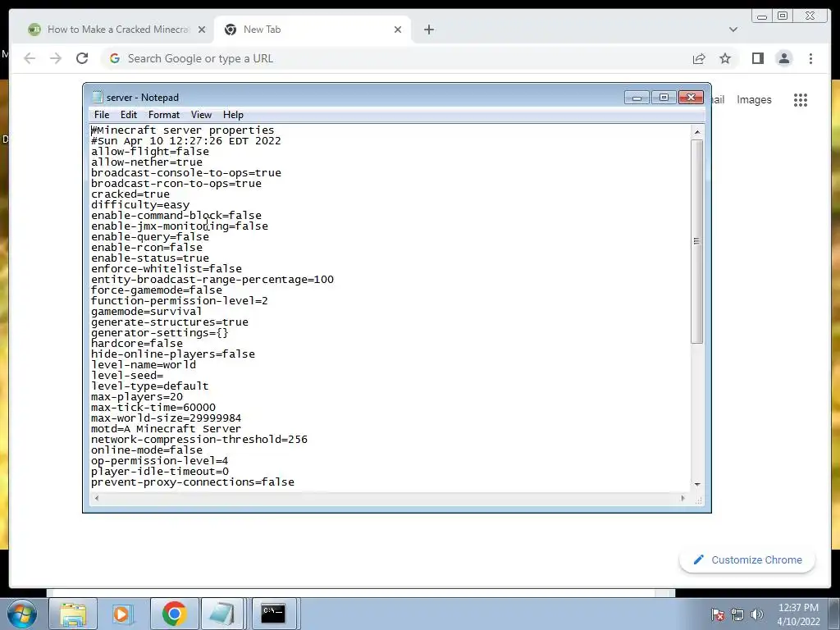Screen dimensions: 840x630
Task: Toggle the Chrome side panel
Action: click(757, 58)
